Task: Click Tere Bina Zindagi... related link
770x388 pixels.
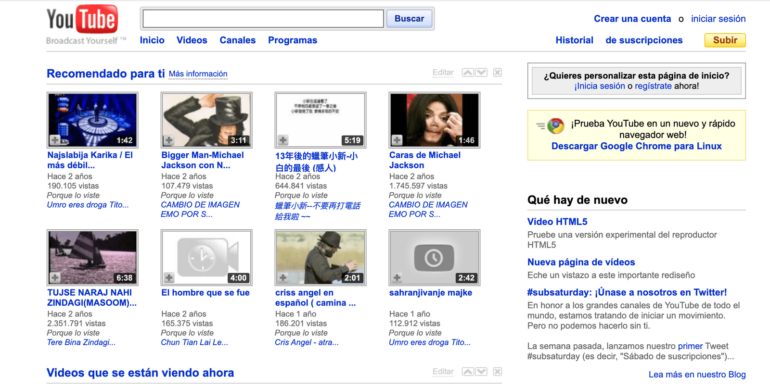Action: point(81,342)
